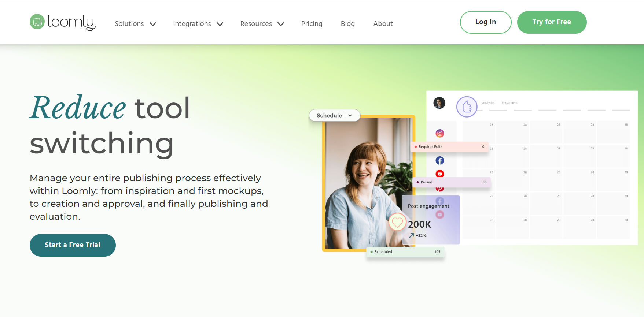Expand the Resources menu chevron
Viewport: 644px width, 317px height.
click(281, 24)
